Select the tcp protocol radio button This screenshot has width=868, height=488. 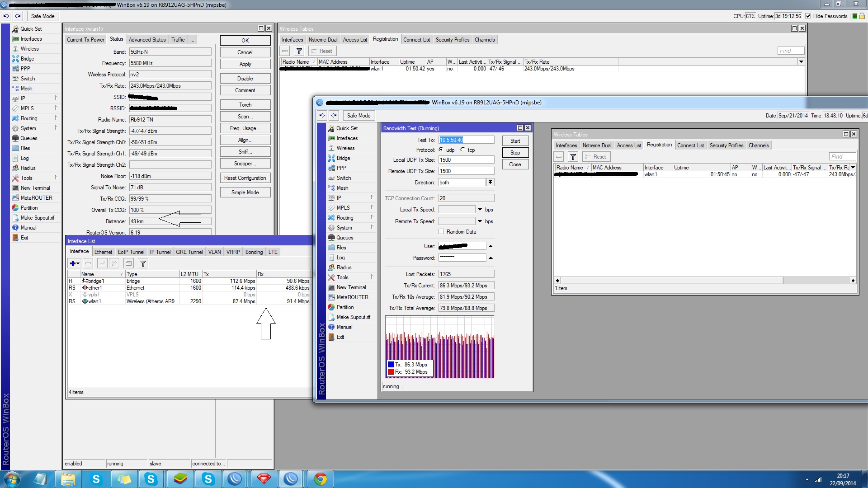pyautogui.click(x=462, y=150)
